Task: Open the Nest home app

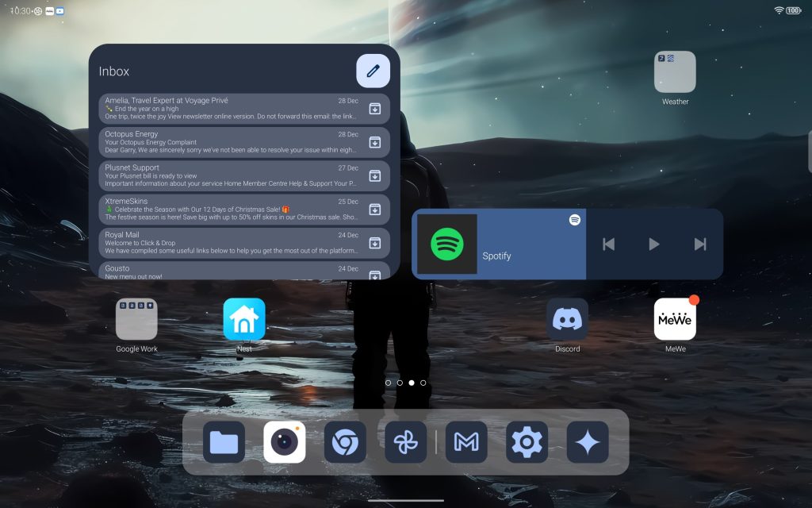Action: [x=244, y=319]
